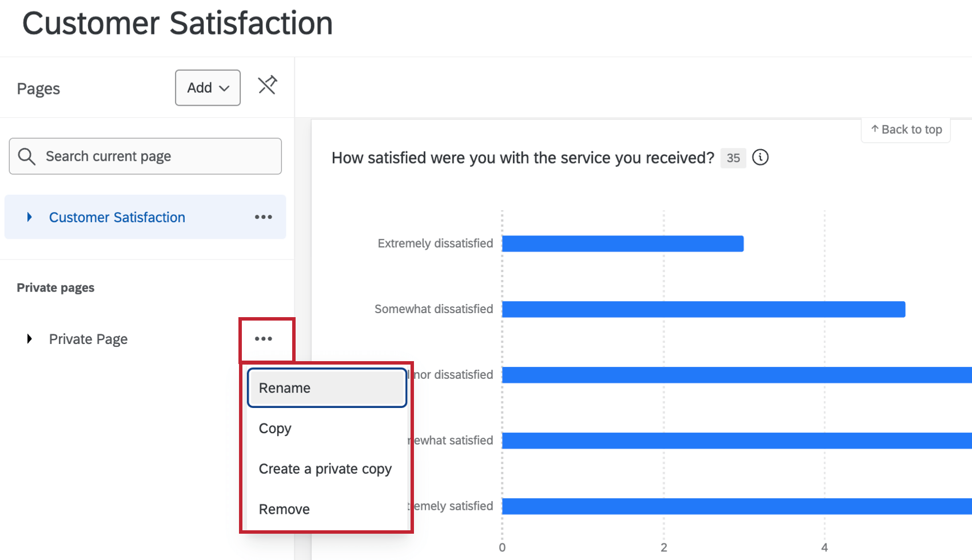Click the Extremely dissatisfied bar
The image size is (972, 560).
click(x=623, y=243)
